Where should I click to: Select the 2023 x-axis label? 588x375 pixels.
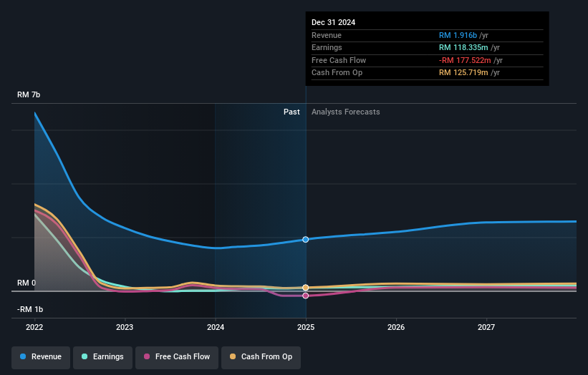pos(125,327)
